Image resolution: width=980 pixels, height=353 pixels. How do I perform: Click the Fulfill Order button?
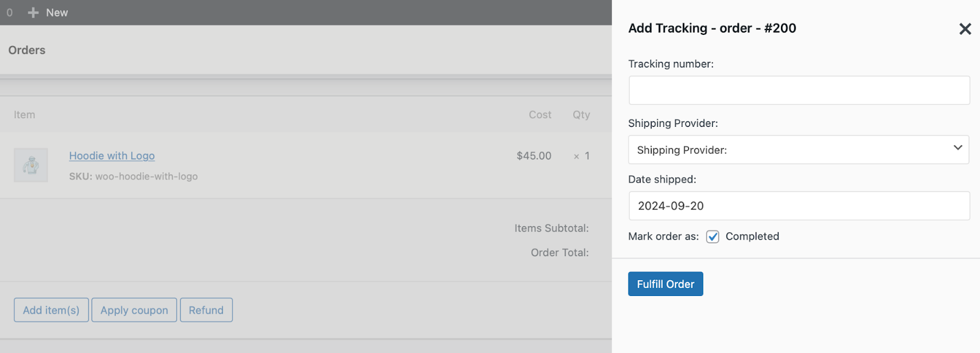coord(665,284)
